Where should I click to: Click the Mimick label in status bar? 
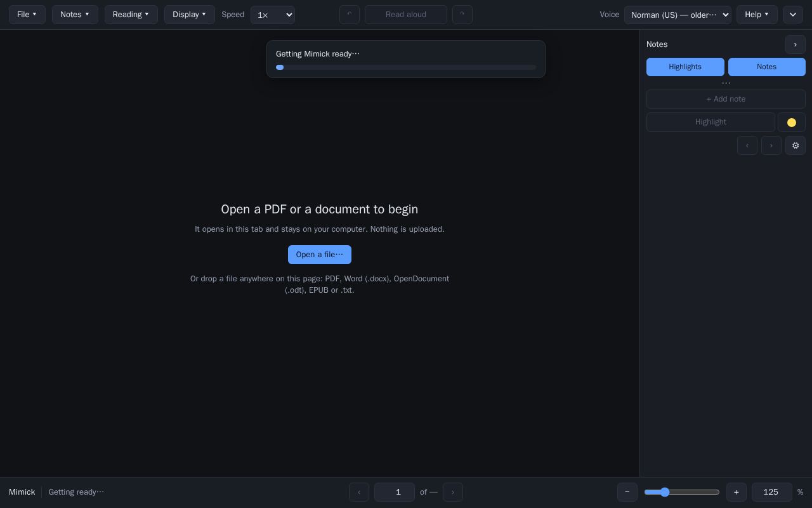(x=22, y=492)
